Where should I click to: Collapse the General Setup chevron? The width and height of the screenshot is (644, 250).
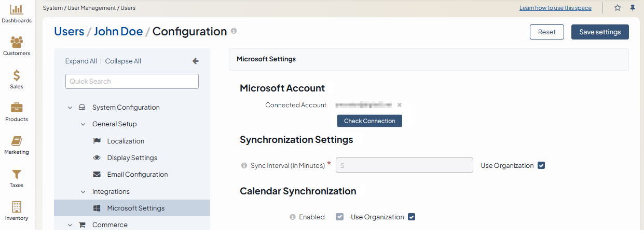pyautogui.click(x=83, y=124)
